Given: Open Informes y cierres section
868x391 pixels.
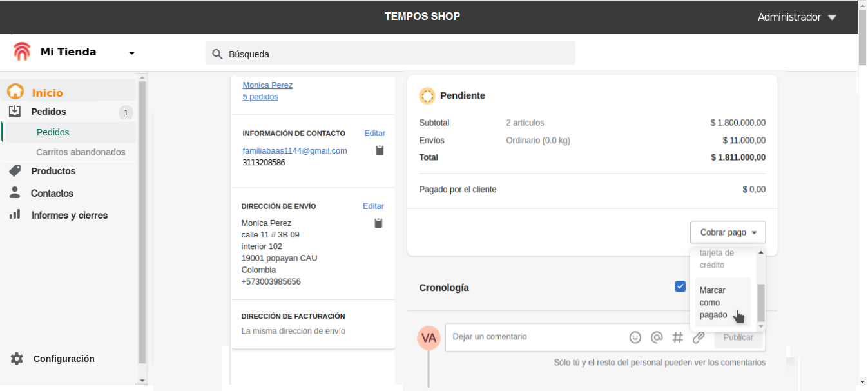Looking at the screenshot, I should pyautogui.click(x=69, y=216).
